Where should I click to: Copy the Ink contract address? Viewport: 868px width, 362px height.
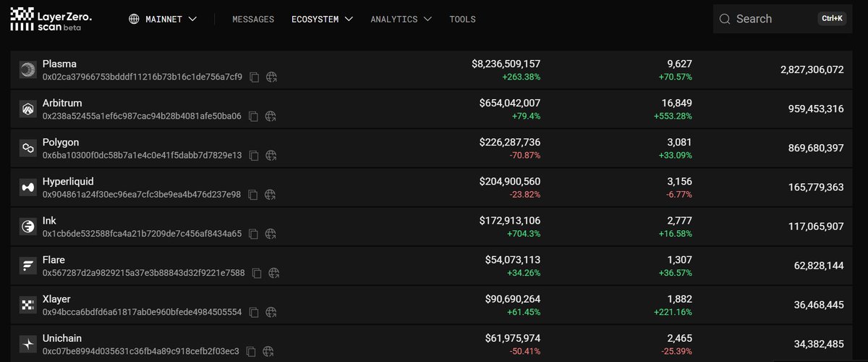pyautogui.click(x=254, y=234)
